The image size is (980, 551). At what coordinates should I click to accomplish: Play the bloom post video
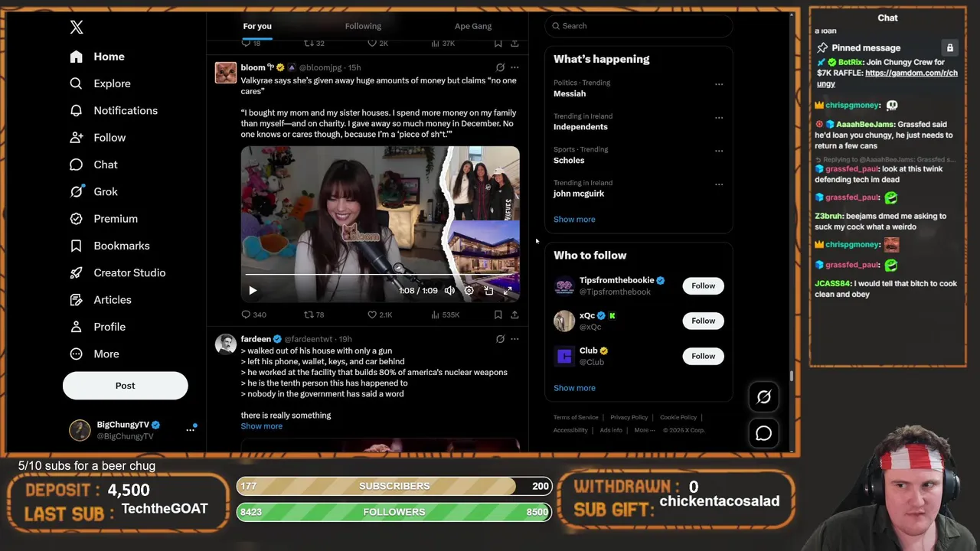tap(253, 291)
